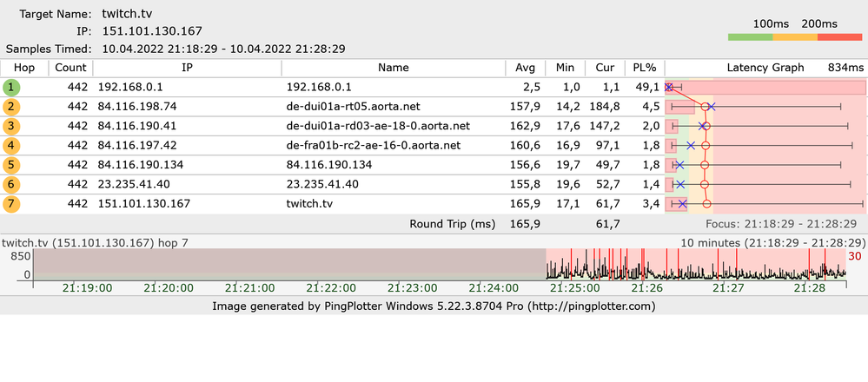Select IP 151.101.130.167 in hop 7 row
Screen dimensions: 868x382
pos(144,204)
